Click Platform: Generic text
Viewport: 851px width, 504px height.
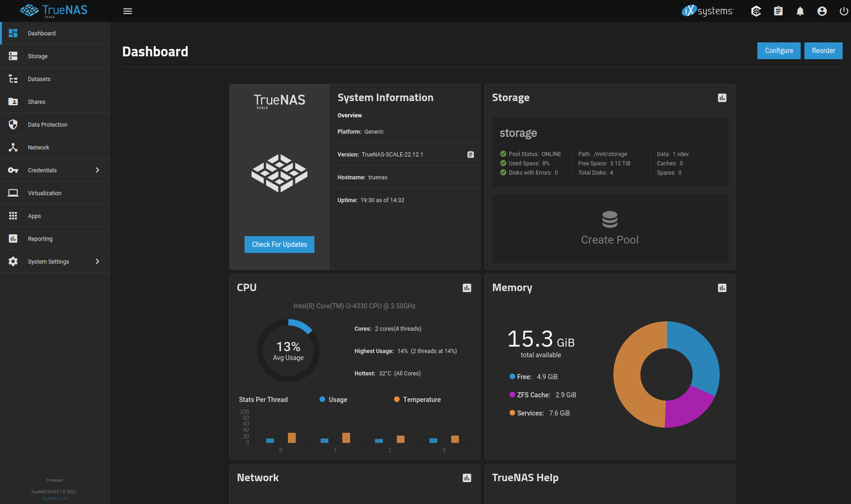pyautogui.click(x=361, y=132)
